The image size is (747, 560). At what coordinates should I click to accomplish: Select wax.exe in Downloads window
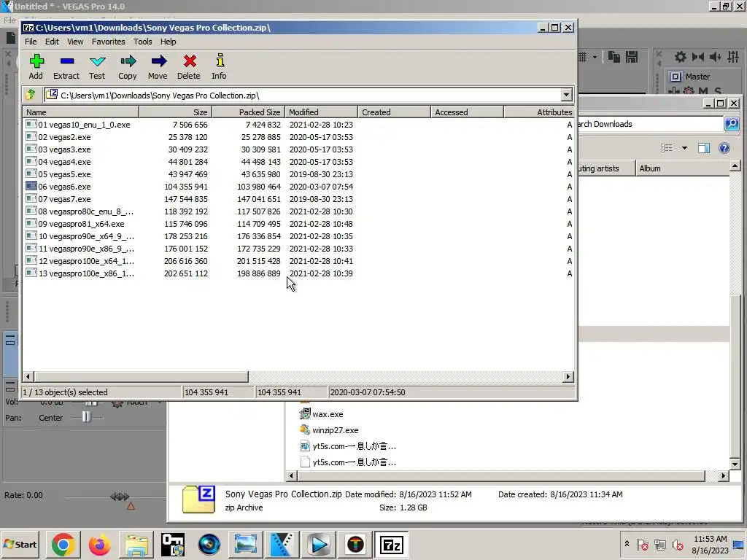pos(322,414)
